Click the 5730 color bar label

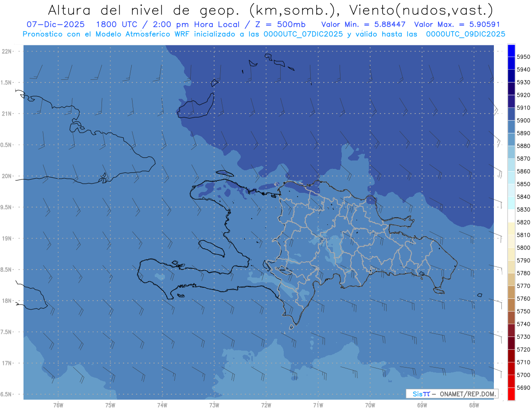click(523, 337)
